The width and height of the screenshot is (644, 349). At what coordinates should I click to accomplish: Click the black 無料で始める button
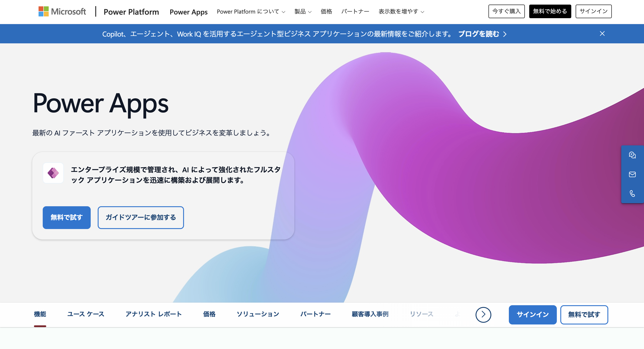(550, 11)
